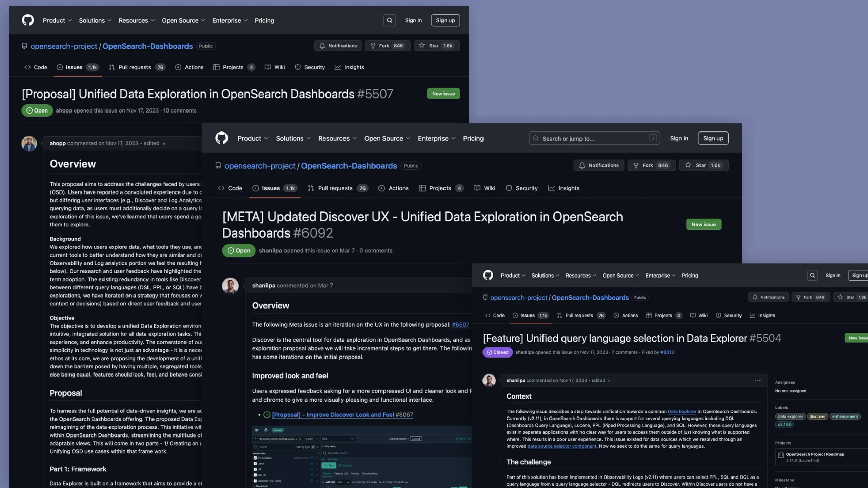The image size is (868, 488).
Task: Open Wiki tab in issue #6092 window
Action: (x=485, y=188)
